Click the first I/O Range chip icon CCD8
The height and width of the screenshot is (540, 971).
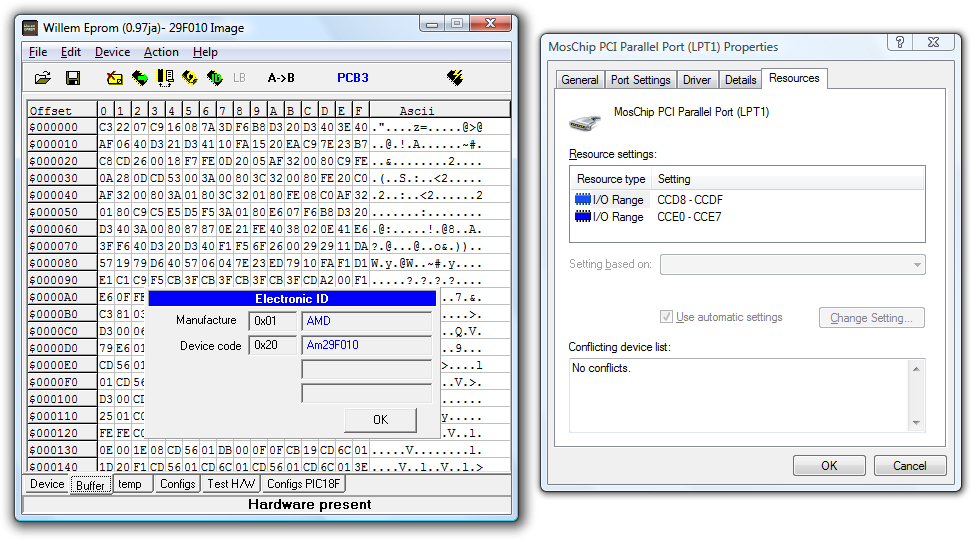point(583,199)
